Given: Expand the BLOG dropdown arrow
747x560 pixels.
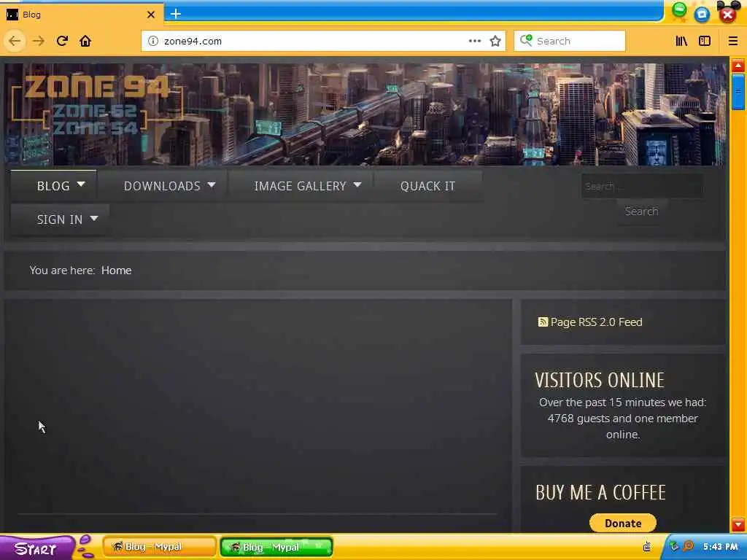Looking at the screenshot, I should click(x=81, y=184).
